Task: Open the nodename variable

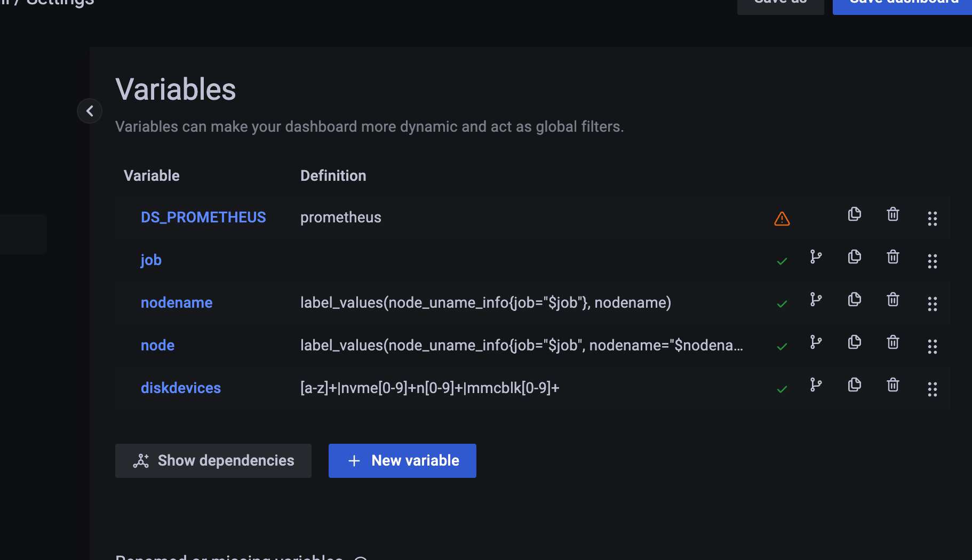Action: [x=177, y=303]
